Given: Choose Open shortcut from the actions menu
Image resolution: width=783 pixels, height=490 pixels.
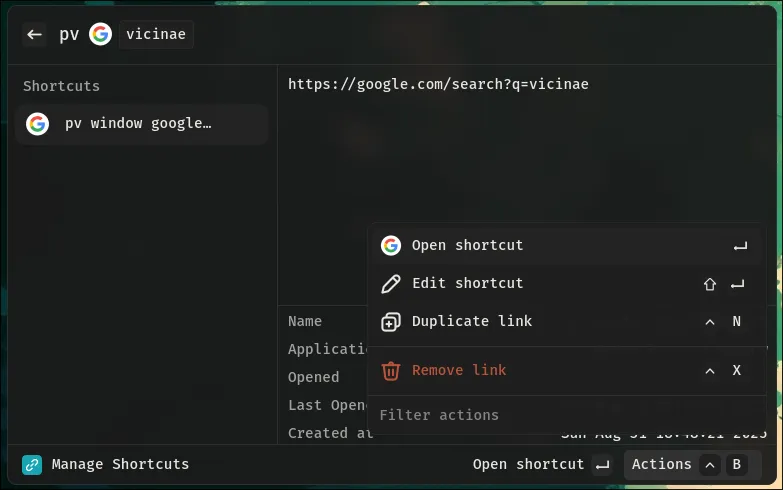Looking at the screenshot, I should [467, 245].
